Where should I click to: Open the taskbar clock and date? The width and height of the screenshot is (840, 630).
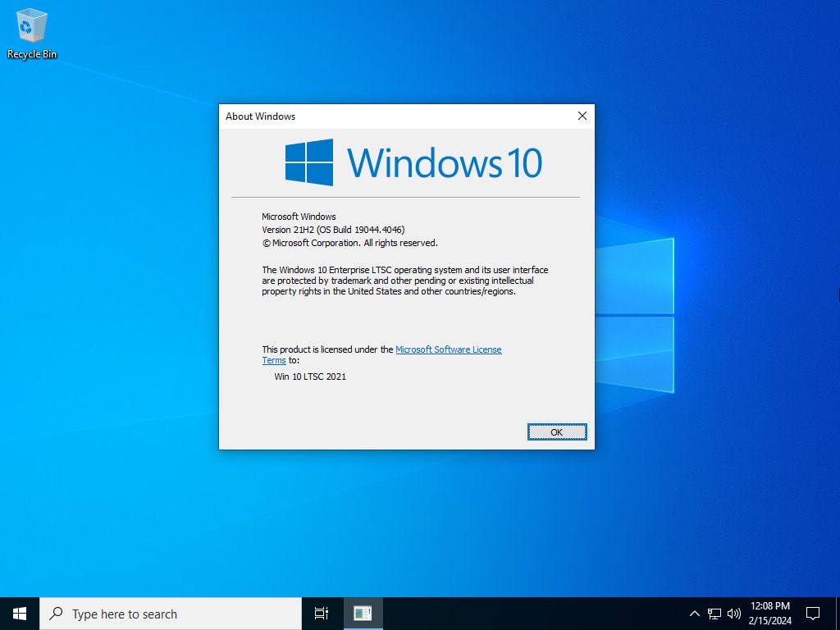point(769,614)
